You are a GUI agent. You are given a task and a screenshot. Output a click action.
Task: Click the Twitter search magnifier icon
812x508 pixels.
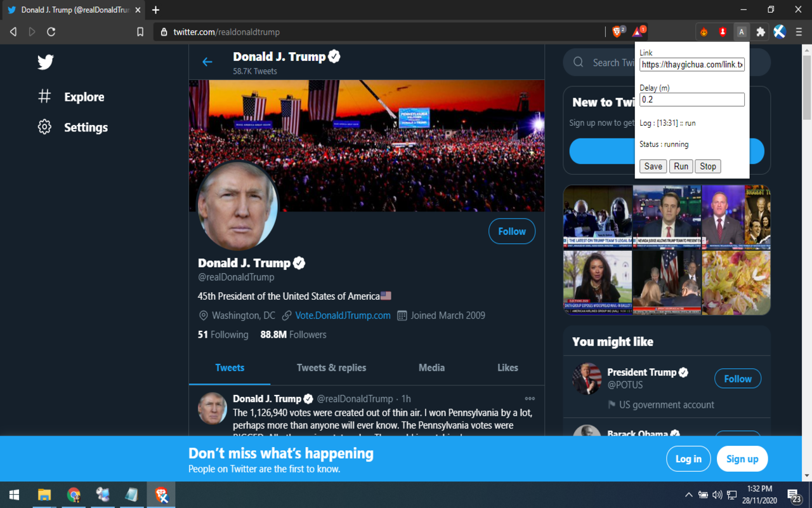pos(578,62)
